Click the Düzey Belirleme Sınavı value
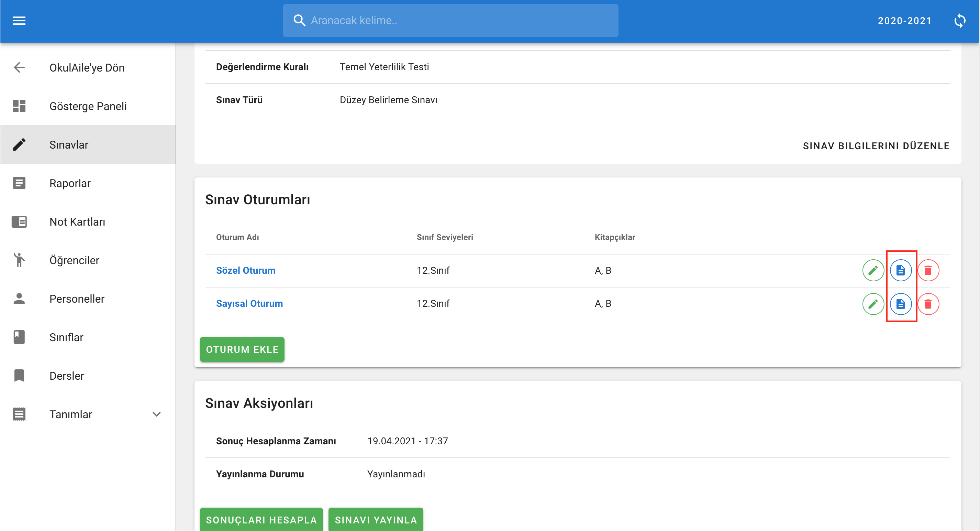 point(388,100)
